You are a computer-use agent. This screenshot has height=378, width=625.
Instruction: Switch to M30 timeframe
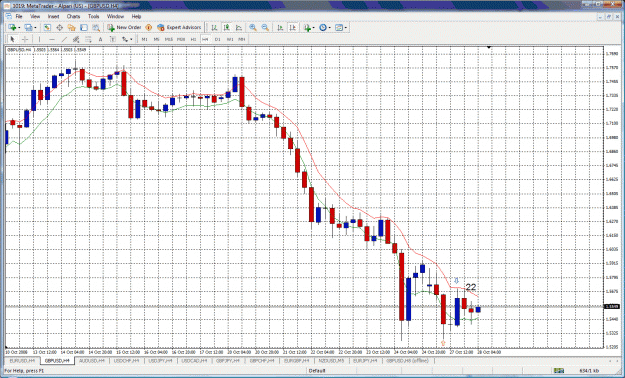coord(181,39)
